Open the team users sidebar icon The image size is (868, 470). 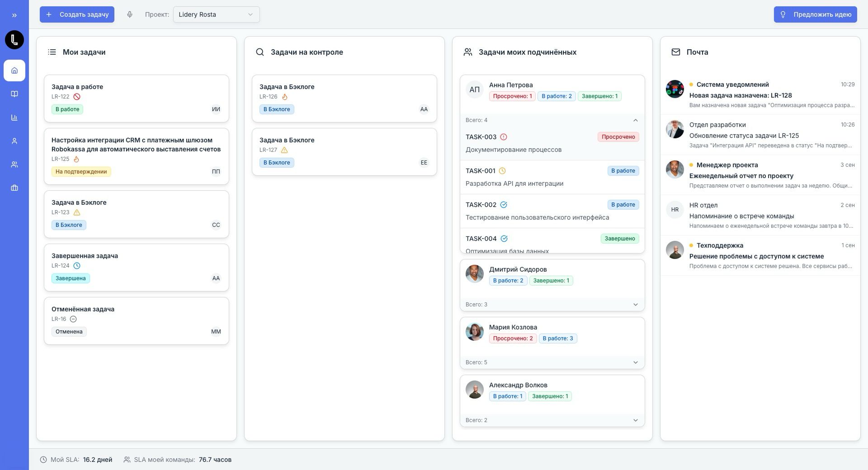[14, 164]
